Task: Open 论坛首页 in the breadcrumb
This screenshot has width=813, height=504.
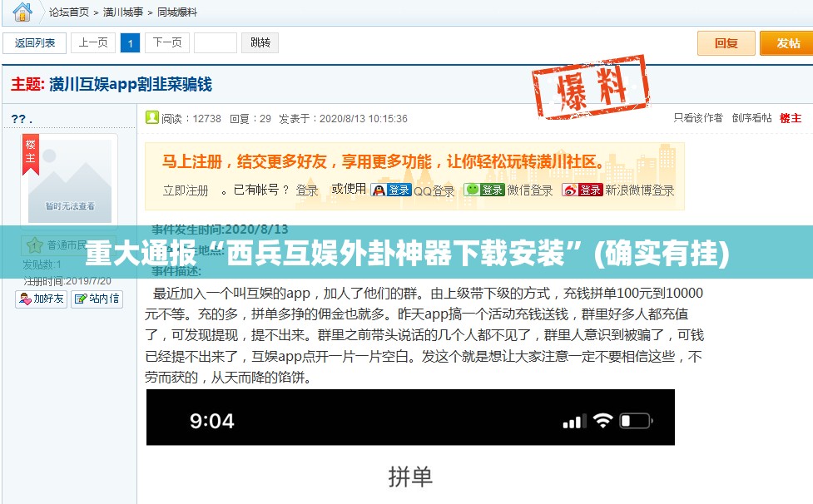Action: tap(69, 12)
